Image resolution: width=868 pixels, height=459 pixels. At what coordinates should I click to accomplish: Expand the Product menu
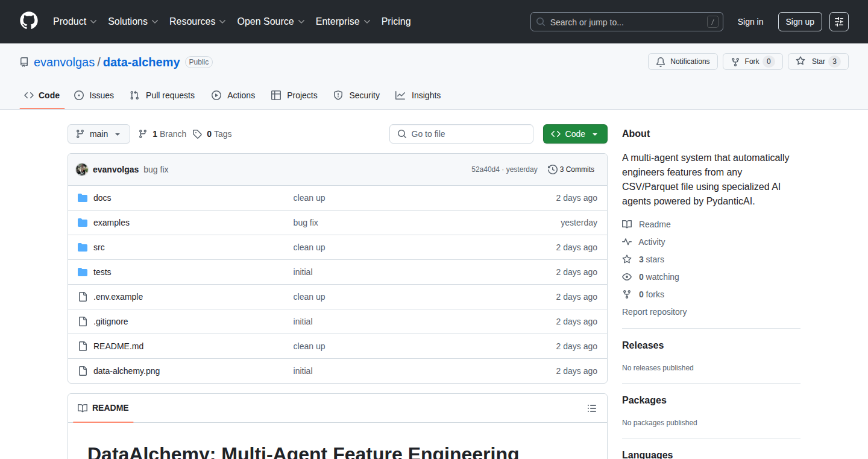[75, 21]
